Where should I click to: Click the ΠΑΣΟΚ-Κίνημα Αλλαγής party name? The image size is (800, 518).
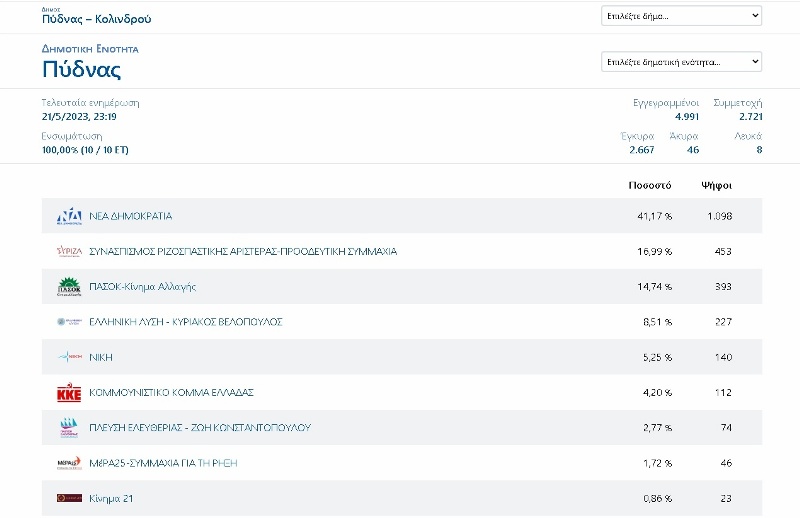point(142,287)
